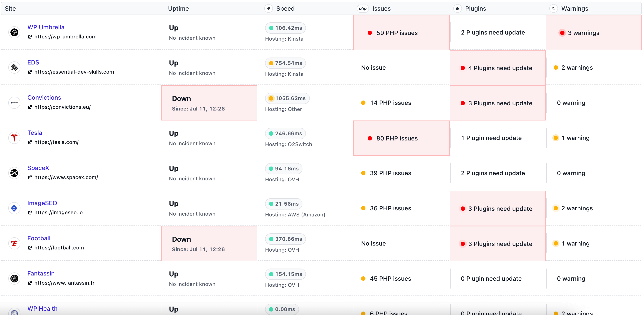Click the SpaceX logo icon
644x315 pixels.
click(x=14, y=173)
